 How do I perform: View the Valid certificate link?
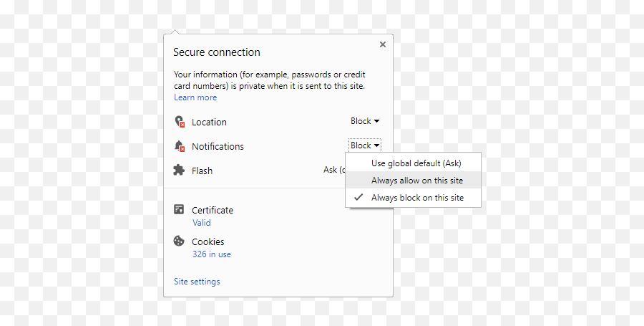(x=201, y=223)
